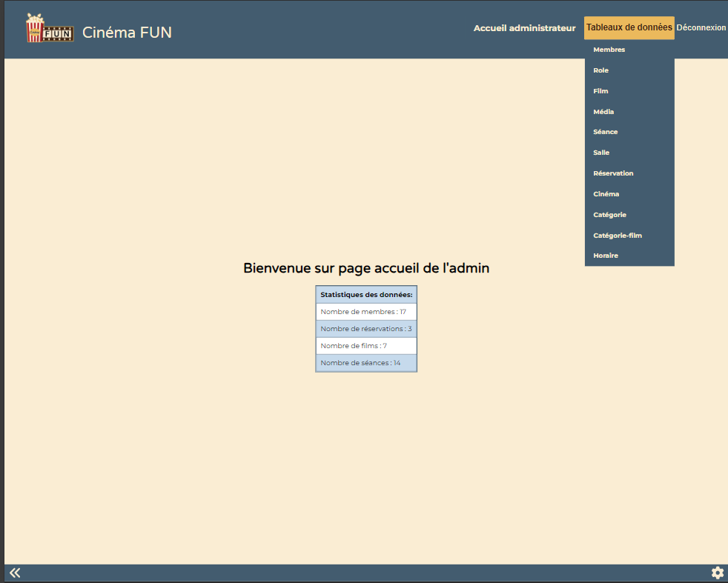728x583 pixels.
Task: Select Role from the data menu
Action: pyautogui.click(x=600, y=70)
